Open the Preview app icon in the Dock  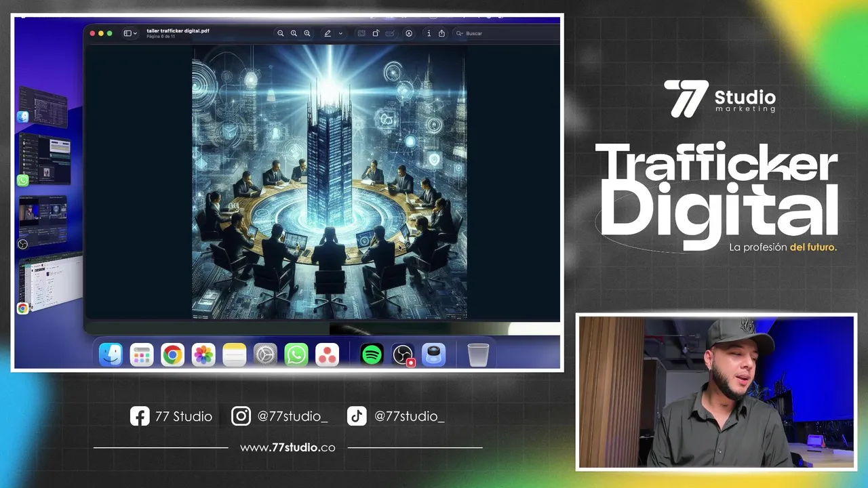pyautogui.click(x=433, y=354)
